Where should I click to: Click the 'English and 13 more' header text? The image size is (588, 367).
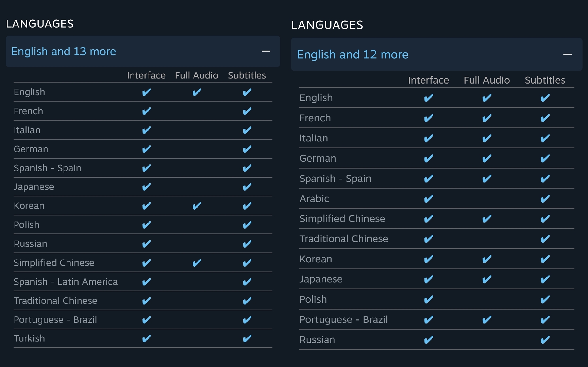point(64,51)
